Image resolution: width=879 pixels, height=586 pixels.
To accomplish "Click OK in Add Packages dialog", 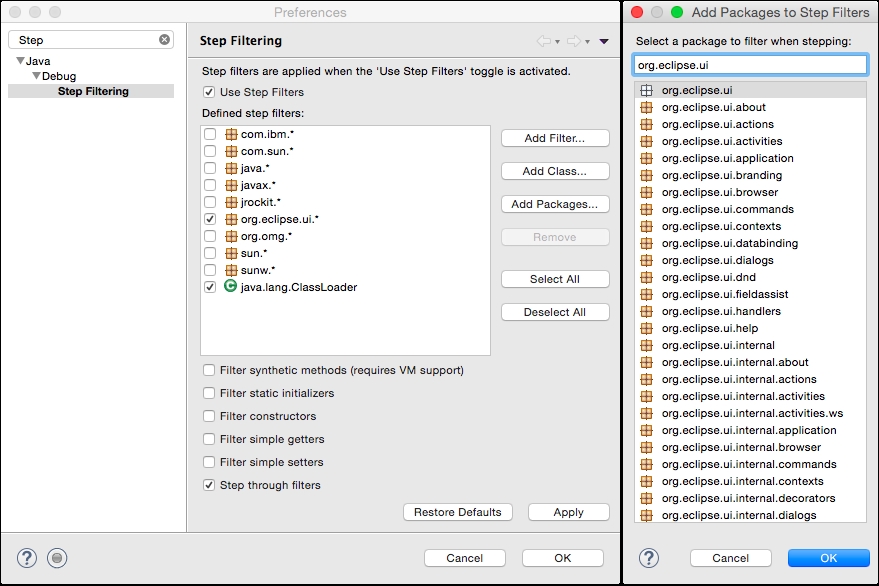I will click(828, 558).
